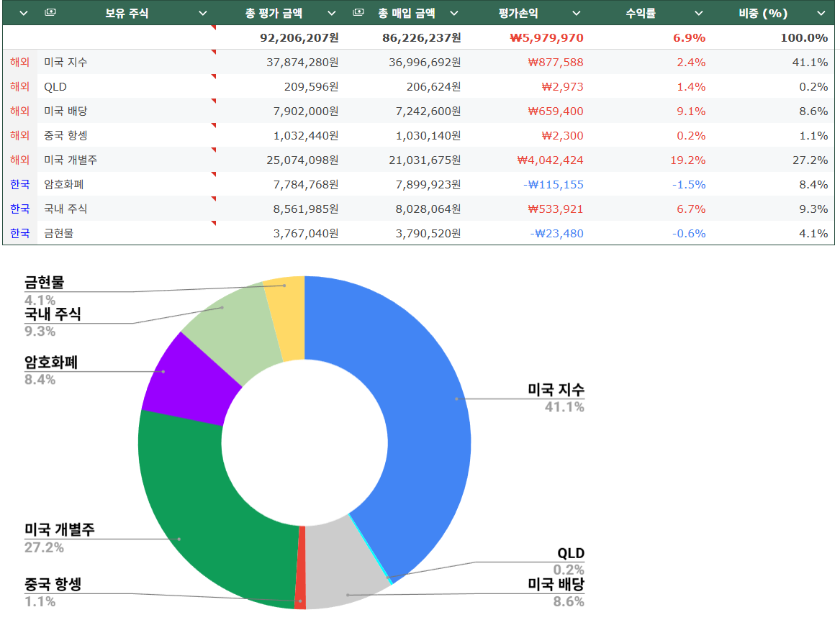
Task: Select the 중국 항셍 table cell
Action: [x=127, y=135]
